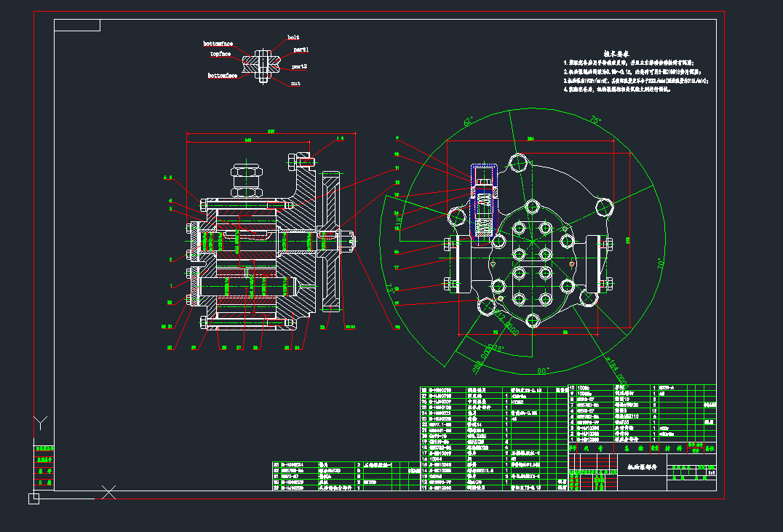Select the technical requirements heading text

point(615,54)
